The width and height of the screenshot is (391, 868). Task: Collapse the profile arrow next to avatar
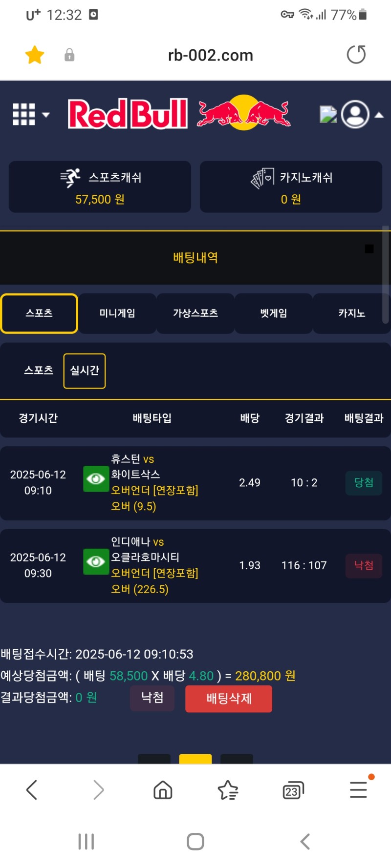coord(379,115)
